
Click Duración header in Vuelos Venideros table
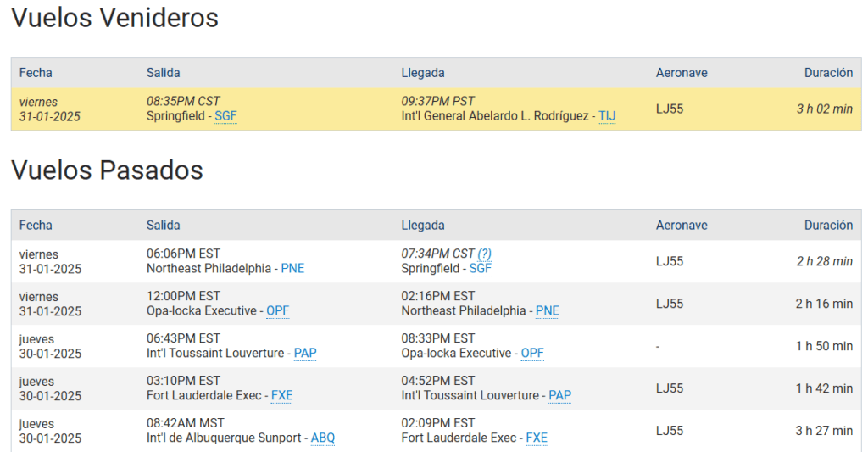[x=828, y=73]
